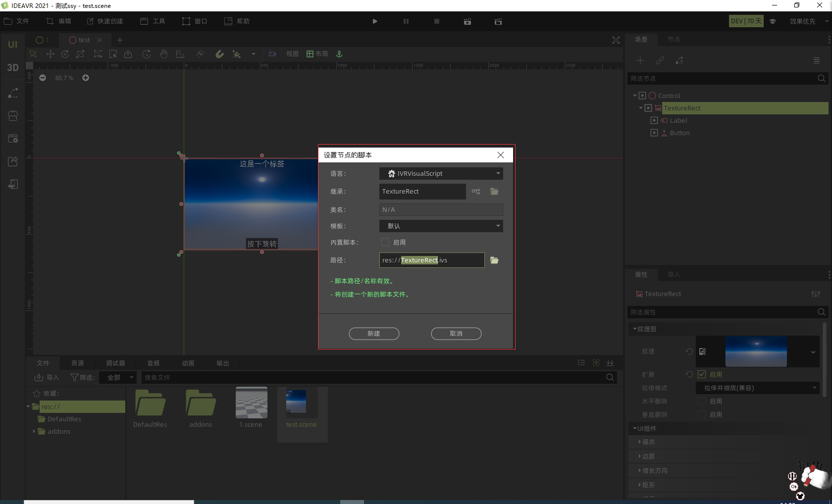The width and height of the screenshot is (832, 504).
Task: Browse script path with folder icon
Action: point(494,260)
